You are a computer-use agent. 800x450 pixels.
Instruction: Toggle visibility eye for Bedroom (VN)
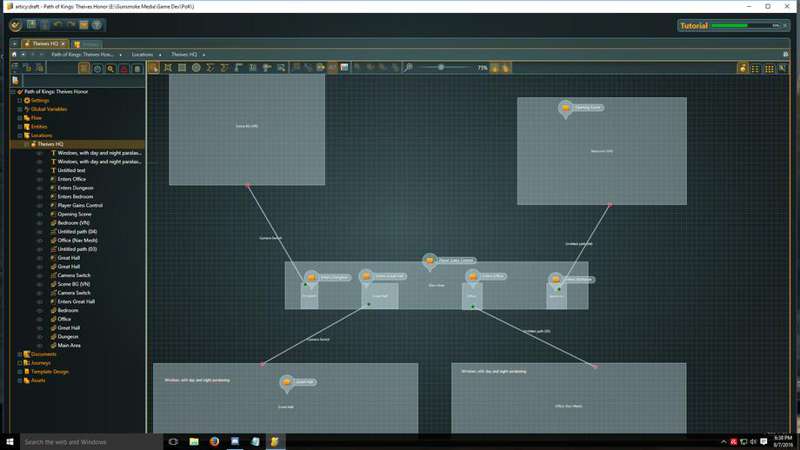click(x=39, y=223)
